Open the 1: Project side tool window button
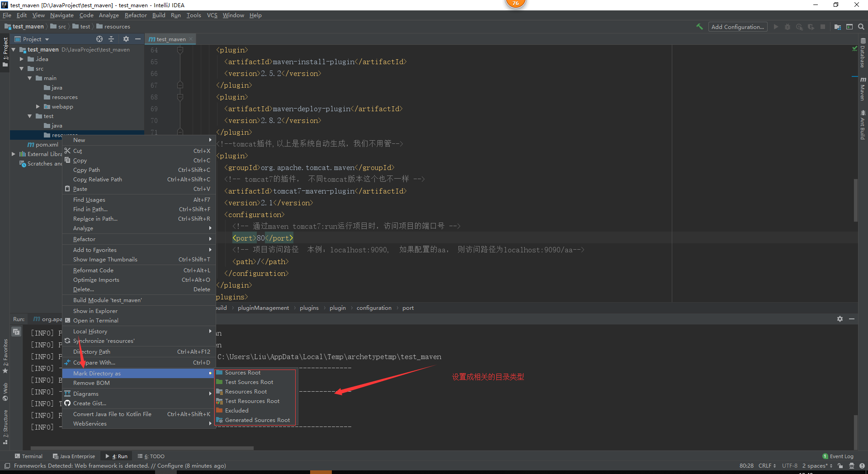The width and height of the screenshot is (868, 474). coord(5,52)
